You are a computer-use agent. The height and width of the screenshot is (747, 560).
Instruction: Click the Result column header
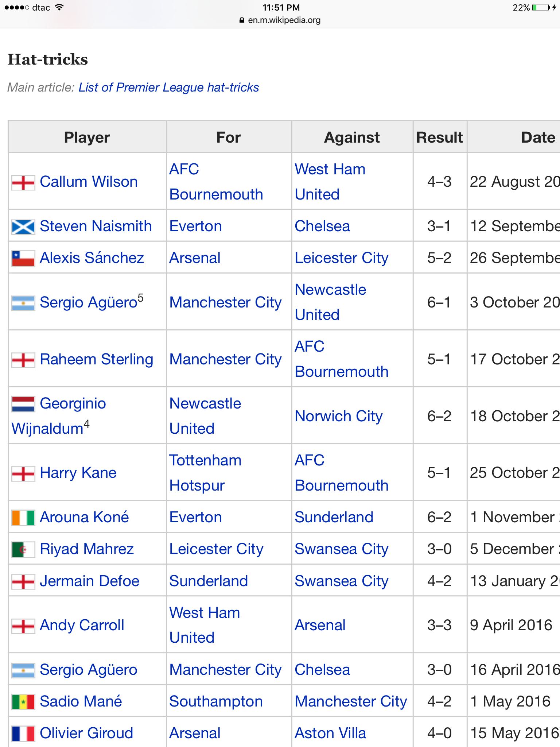click(439, 138)
